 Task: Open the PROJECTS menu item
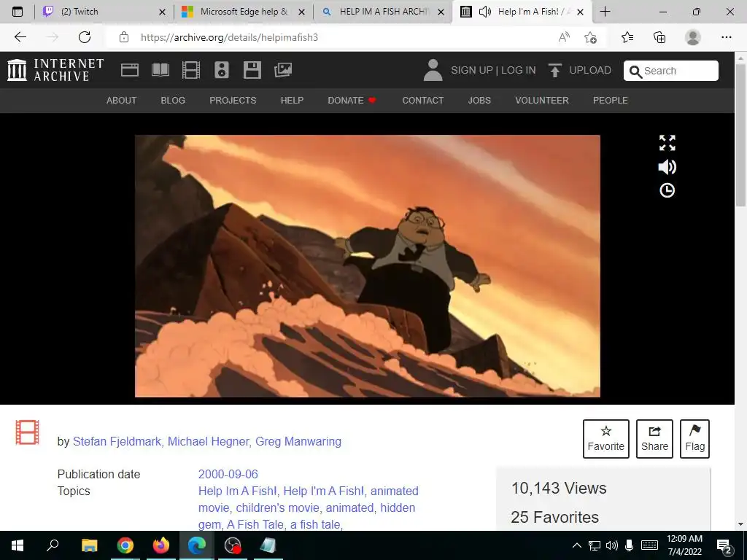click(x=233, y=101)
